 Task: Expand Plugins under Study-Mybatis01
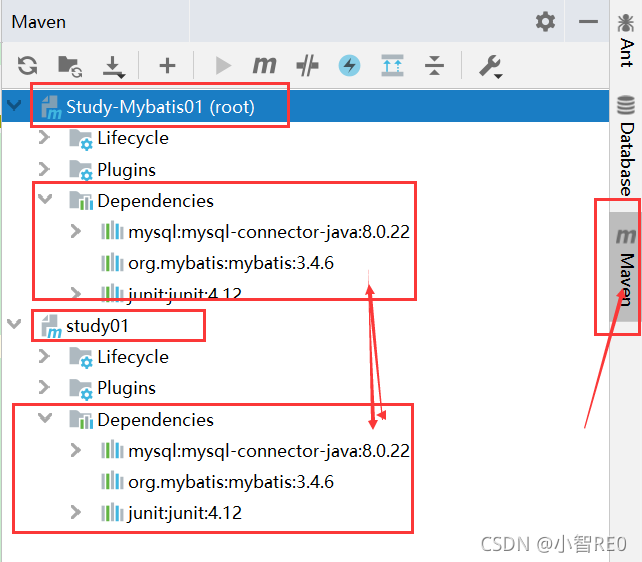[44, 169]
